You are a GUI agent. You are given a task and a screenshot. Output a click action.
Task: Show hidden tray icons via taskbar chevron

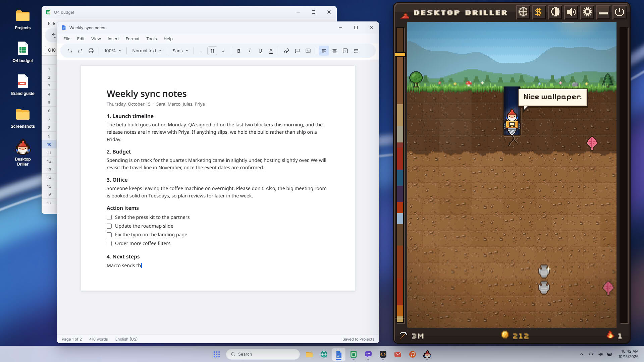pyautogui.click(x=581, y=354)
